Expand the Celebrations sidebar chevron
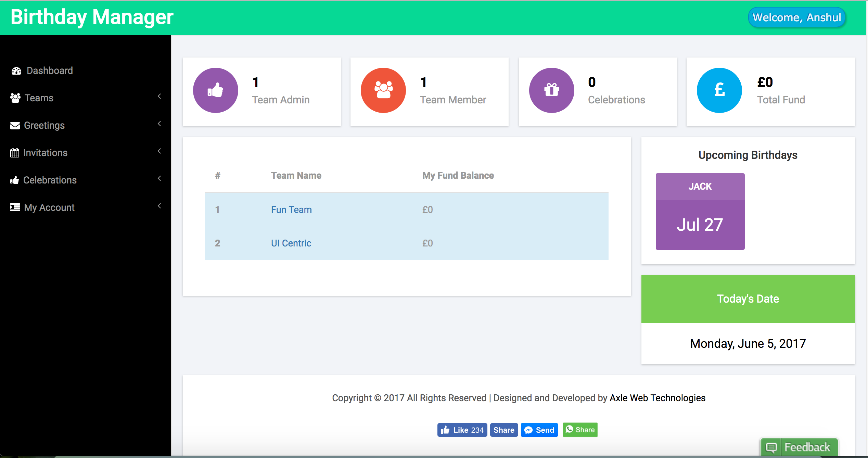 tap(159, 179)
